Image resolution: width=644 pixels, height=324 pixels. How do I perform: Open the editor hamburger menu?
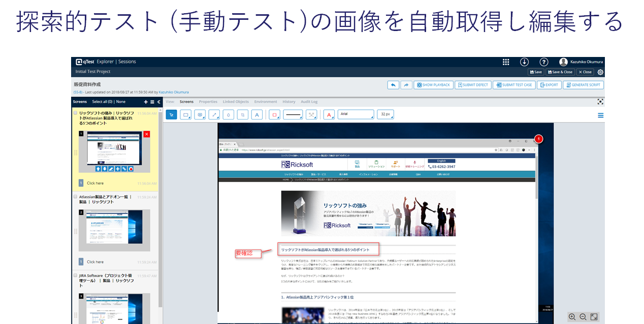click(x=600, y=115)
